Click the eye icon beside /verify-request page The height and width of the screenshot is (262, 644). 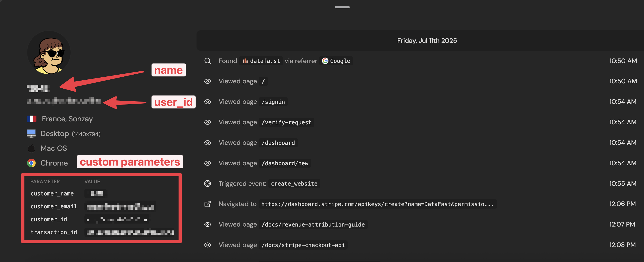tap(208, 122)
